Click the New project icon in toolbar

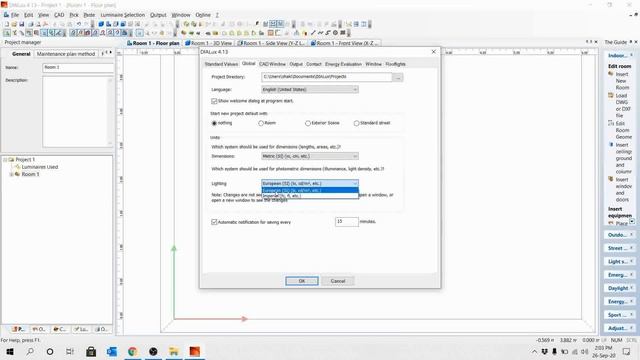(7, 24)
